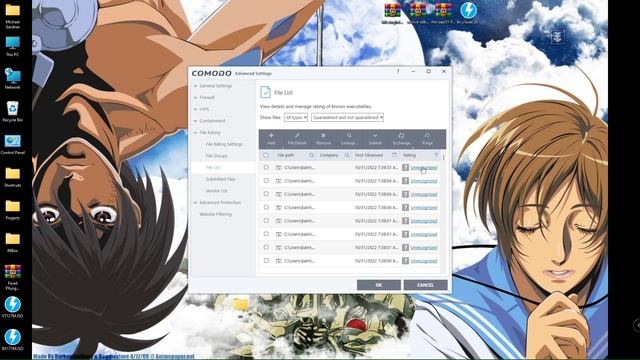Open search icon beside Company header
Viewport: 640px width, 360px height.
[347, 155]
